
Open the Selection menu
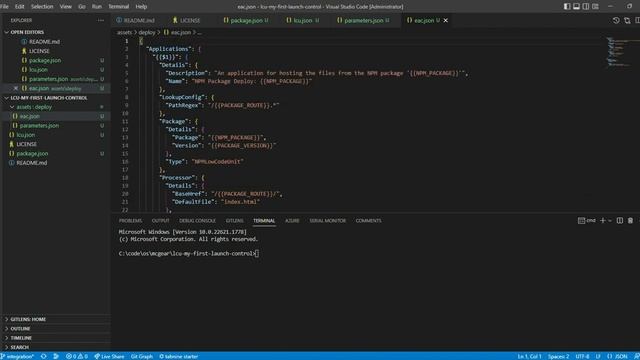click(42, 7)
